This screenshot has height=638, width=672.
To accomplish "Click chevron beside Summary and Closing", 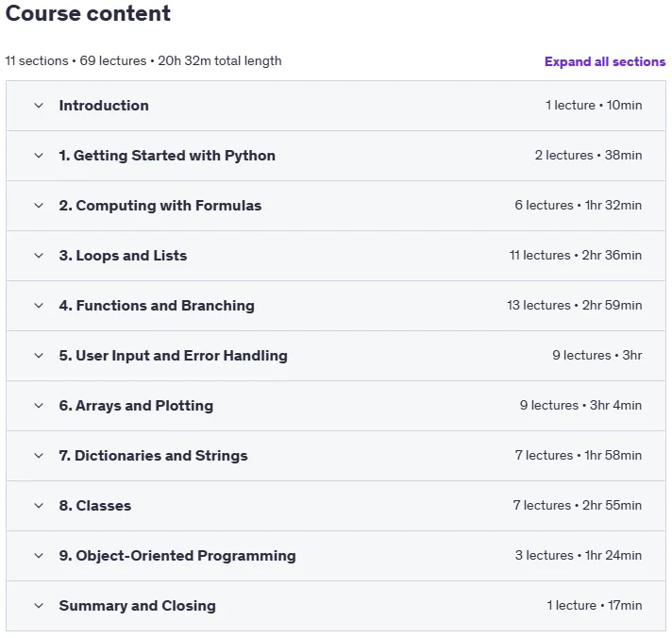I will [x=39, y=606].
